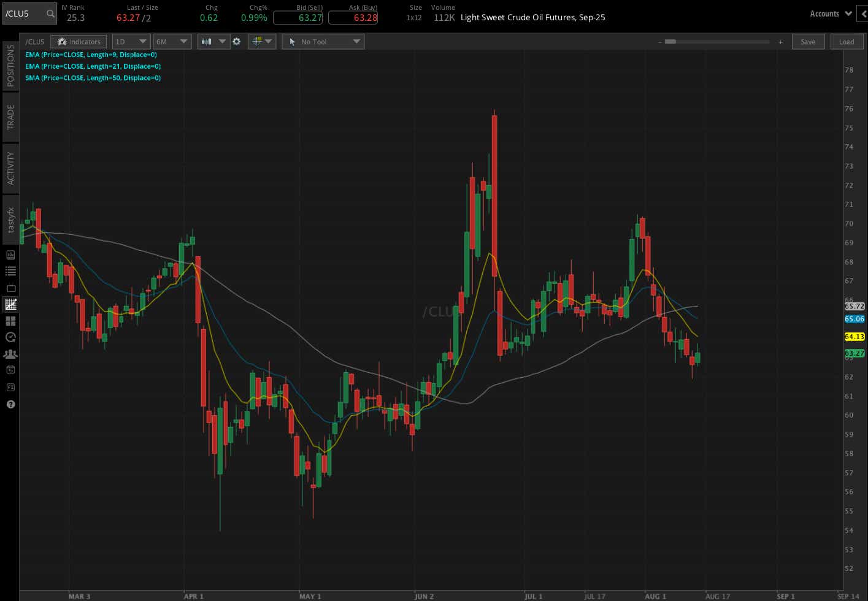Open the trade history clock icon

[10, 337]
